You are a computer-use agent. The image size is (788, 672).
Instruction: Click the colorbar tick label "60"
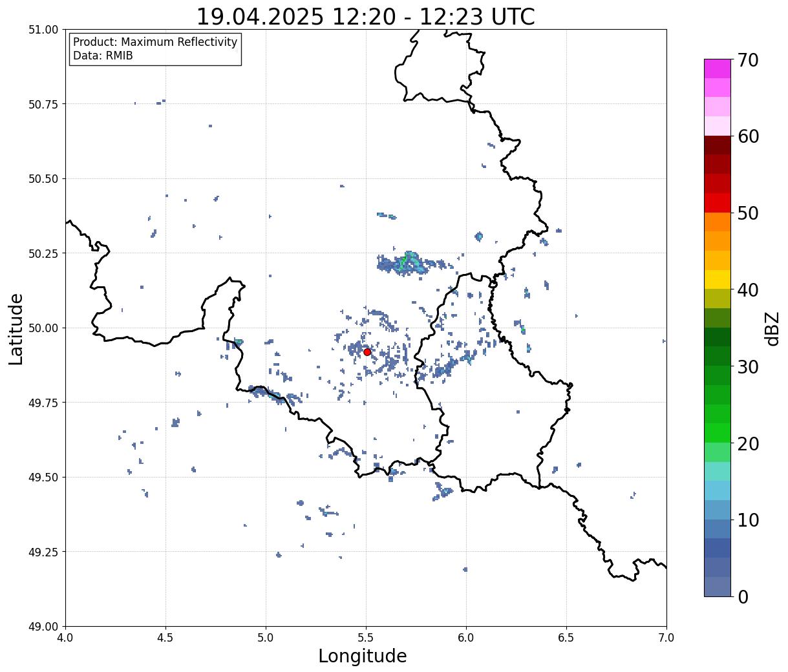747,136
